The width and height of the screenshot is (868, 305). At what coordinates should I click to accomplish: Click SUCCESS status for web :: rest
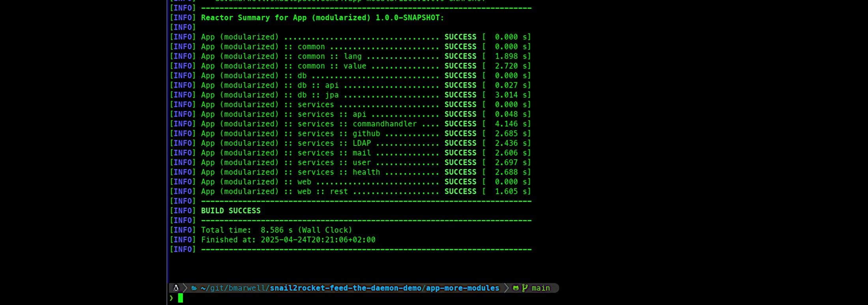(x=460, y=192)
